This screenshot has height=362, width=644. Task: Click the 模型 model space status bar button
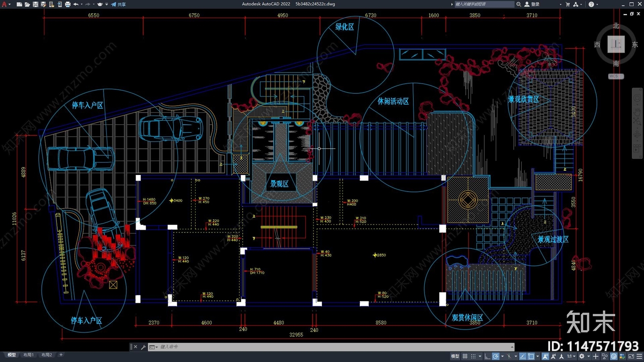pyautogui.click(x=455, y=356)
